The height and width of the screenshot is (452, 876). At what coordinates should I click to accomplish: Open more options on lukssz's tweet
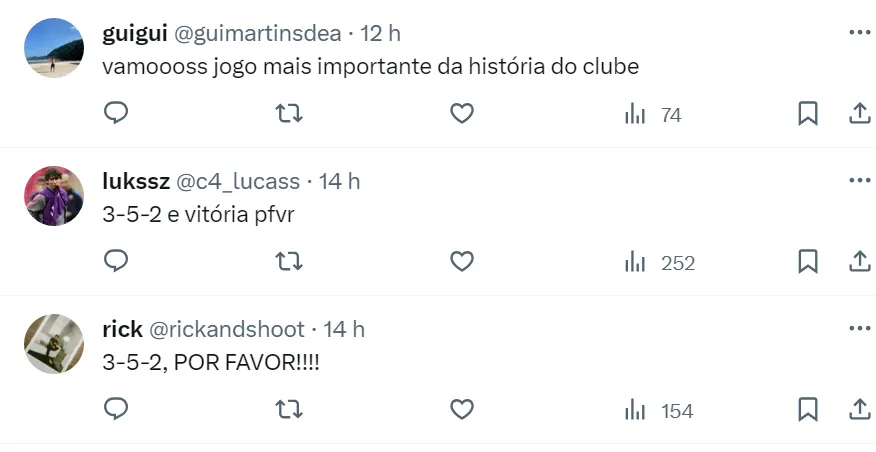[859, 180]
